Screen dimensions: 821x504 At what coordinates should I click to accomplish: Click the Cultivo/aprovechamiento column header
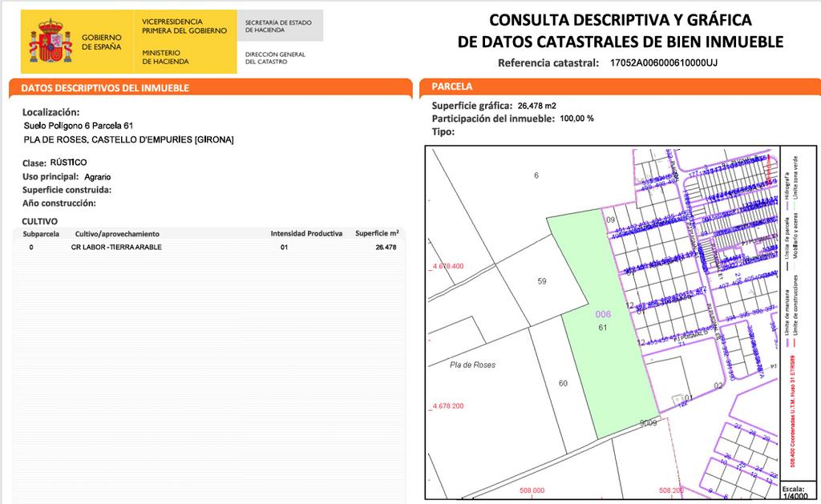click(117, 234)
